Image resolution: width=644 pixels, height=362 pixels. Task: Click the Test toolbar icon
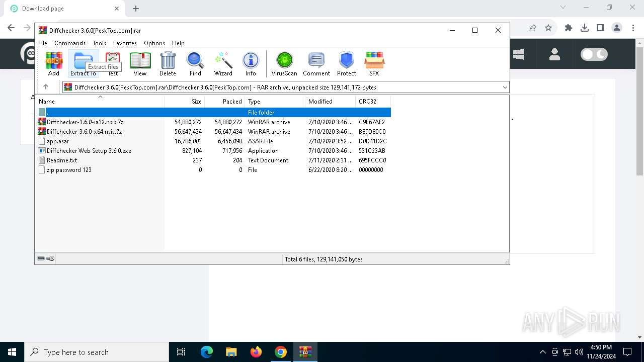(113, 64)
